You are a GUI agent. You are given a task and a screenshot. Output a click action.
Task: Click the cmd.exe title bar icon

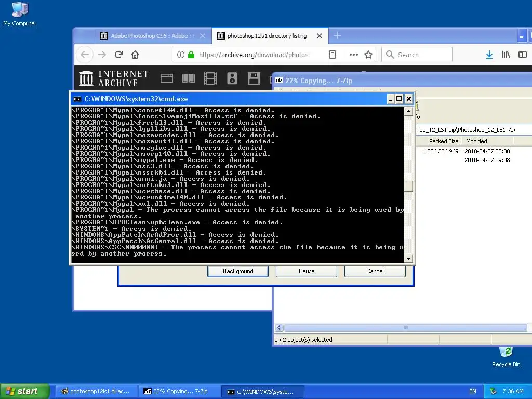click(77, 99)
